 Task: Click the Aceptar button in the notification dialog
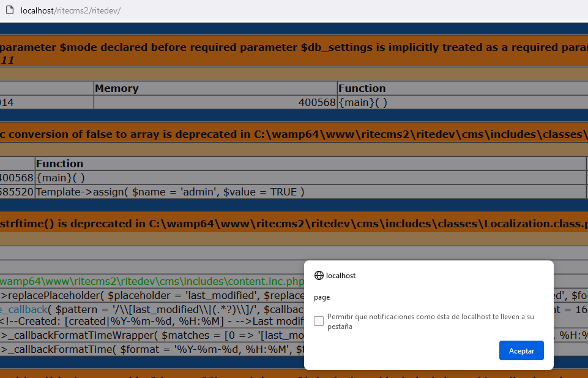tap(521, 350)
